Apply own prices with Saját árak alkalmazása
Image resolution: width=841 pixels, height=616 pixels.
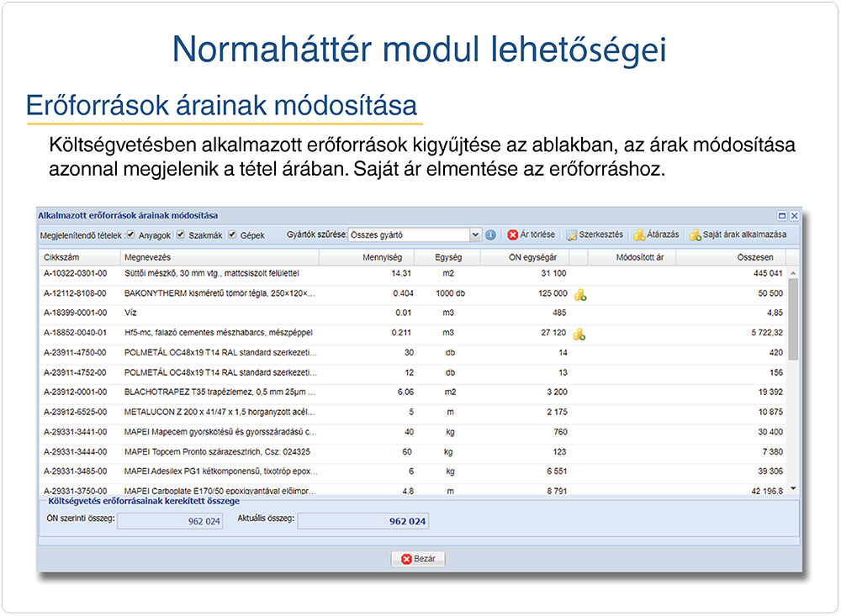pos(738,234)
